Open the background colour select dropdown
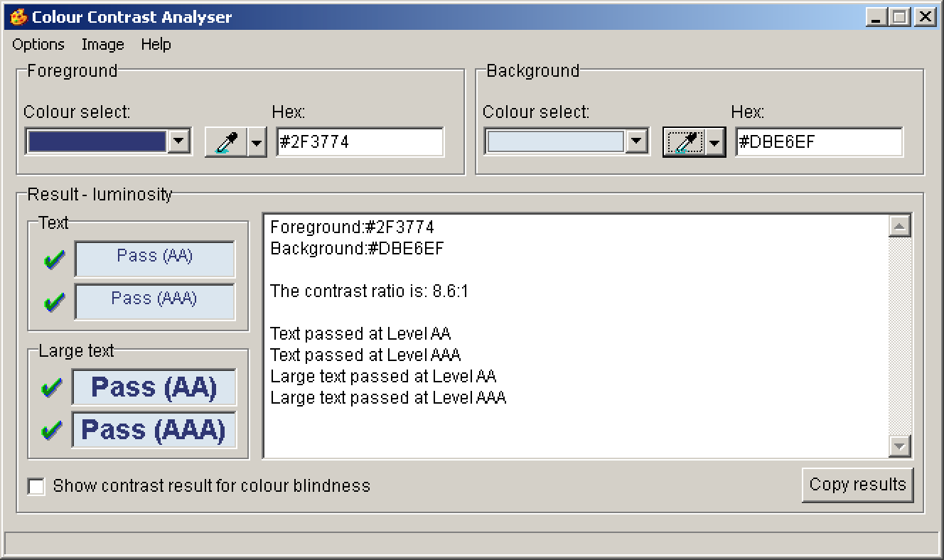Viewport: 944px width, 560px height. [637, 140]
